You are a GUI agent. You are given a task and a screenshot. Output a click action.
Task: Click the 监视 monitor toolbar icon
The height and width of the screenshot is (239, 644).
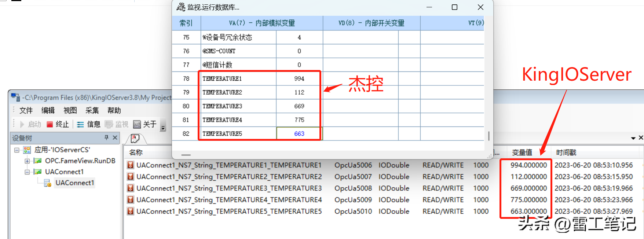(109, 125)
